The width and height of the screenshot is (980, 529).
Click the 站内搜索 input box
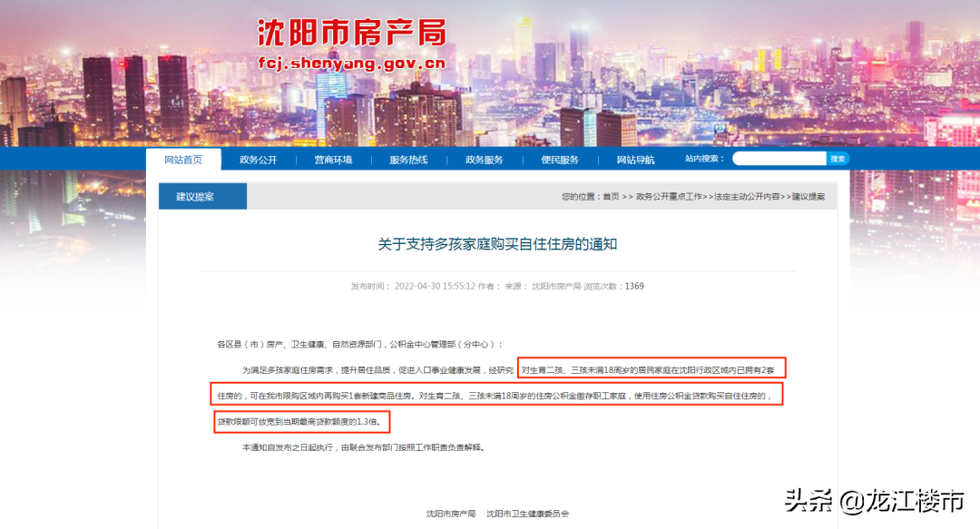point(779,158)
